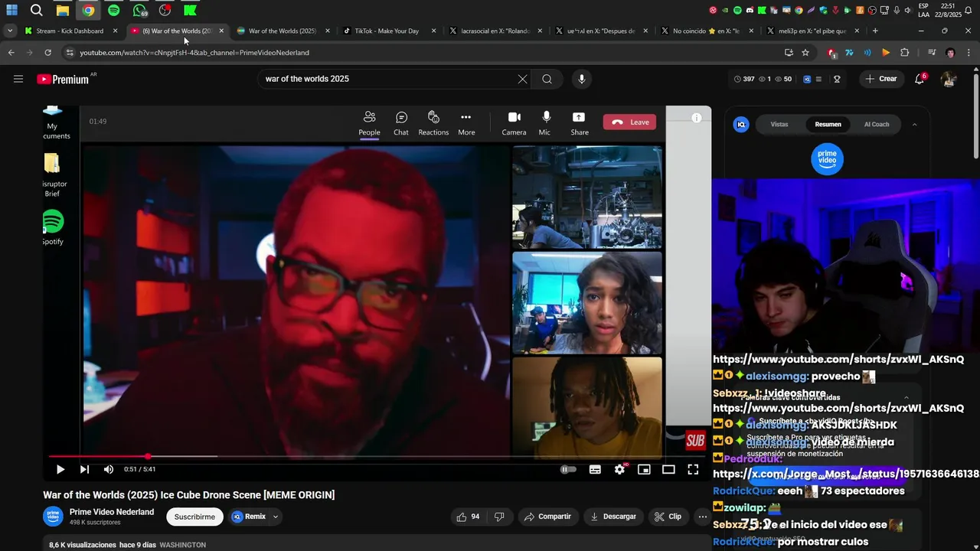Open the Chrome three-dot menu
This screenshot has height=551, width=980.
click(x=969, y=52)
